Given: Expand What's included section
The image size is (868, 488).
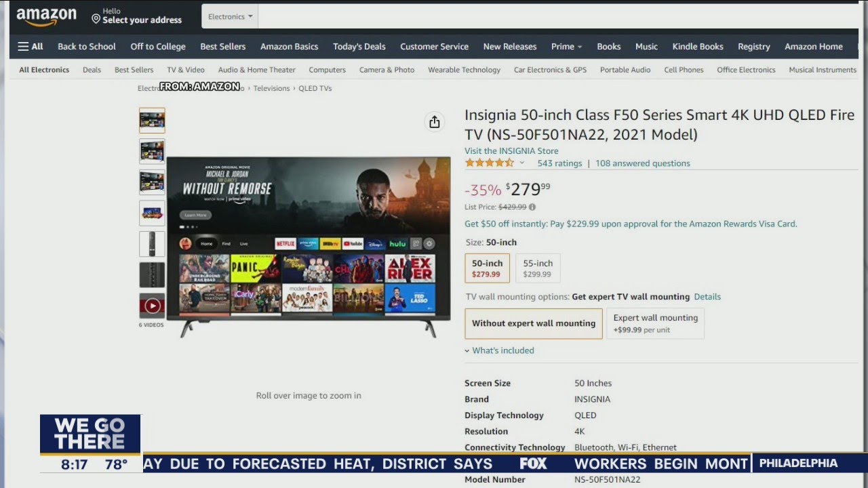Looking at the screenshot, I should (499, 350).
